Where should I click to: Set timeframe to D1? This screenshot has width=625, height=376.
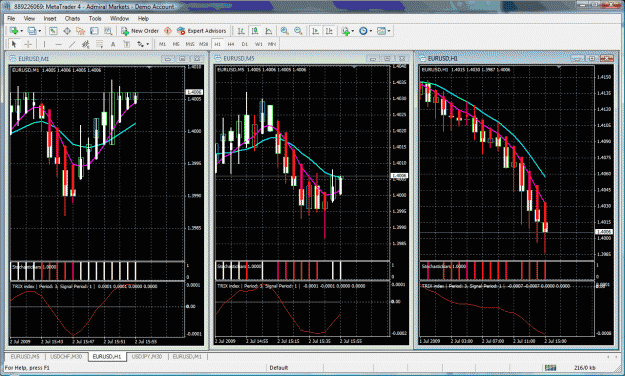(x=245, y=44)
